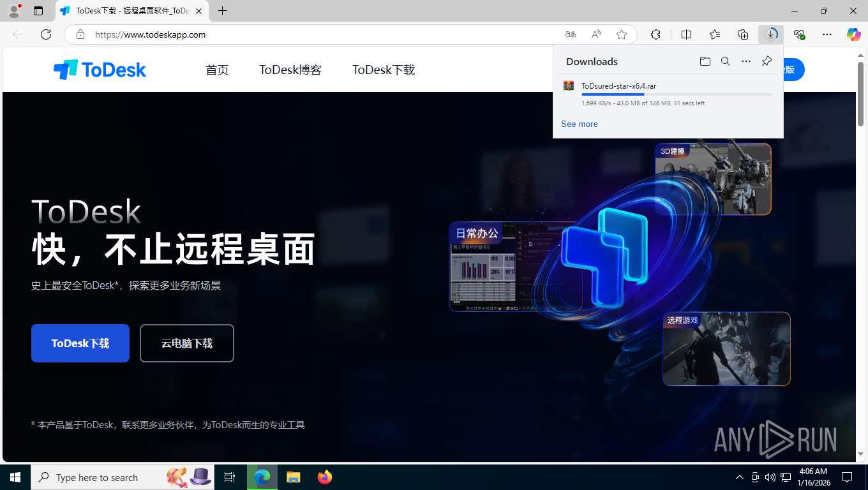View site information lock icon

click(x=80, y=34)
